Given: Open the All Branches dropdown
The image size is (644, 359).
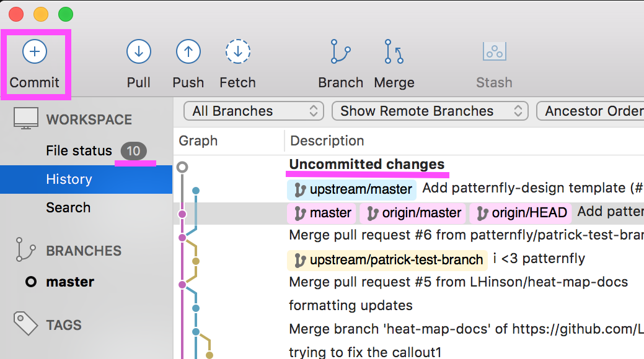Looking at the screenshot, I should click(254, 111).
